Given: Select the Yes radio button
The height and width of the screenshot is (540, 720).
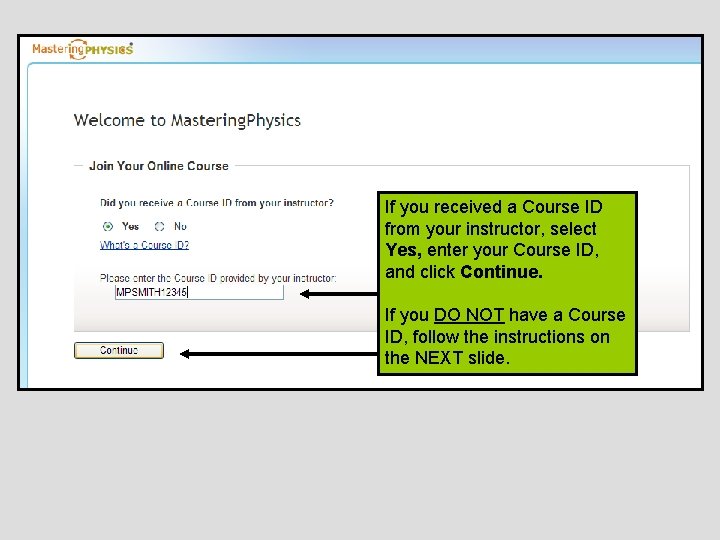Looking at the screenshot, I should pos(108,226).
